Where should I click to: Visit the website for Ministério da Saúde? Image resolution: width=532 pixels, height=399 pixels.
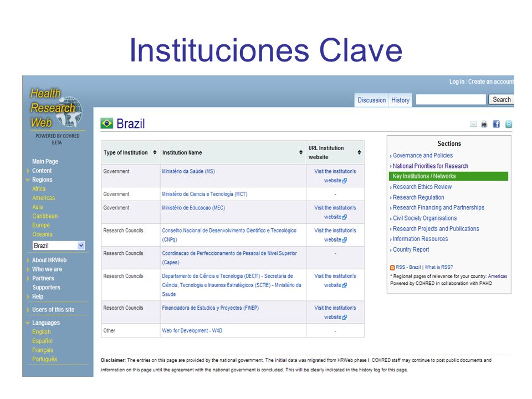335,176
